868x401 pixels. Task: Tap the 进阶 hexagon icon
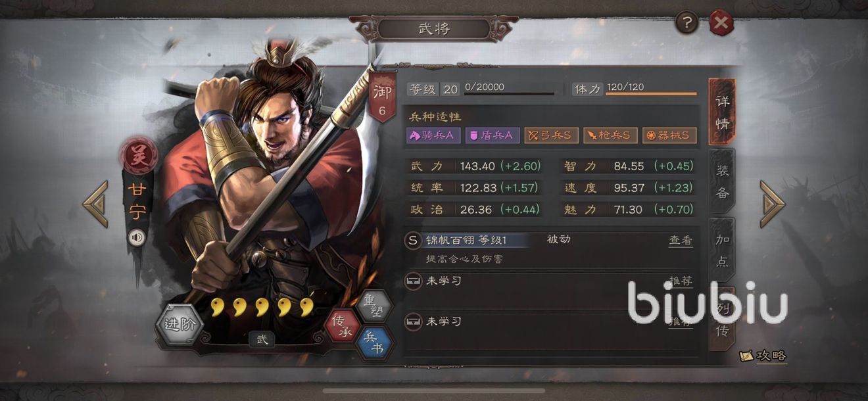point(180,325)
